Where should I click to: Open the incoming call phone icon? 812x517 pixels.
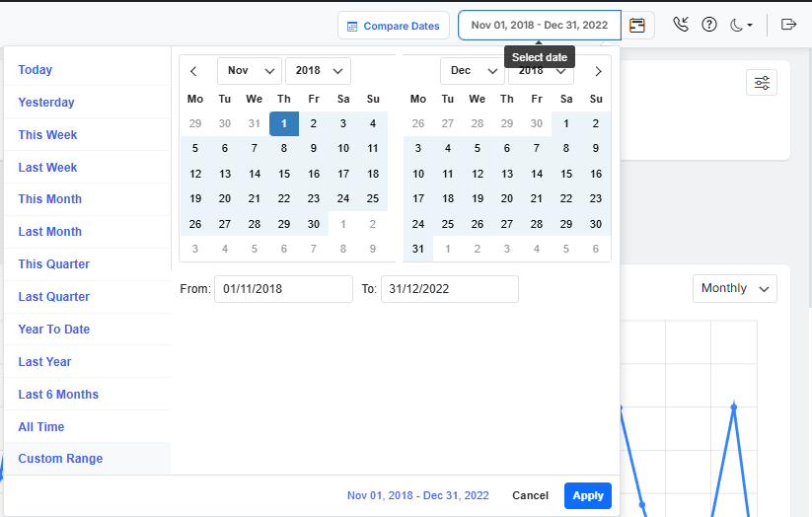coord(681,26)
